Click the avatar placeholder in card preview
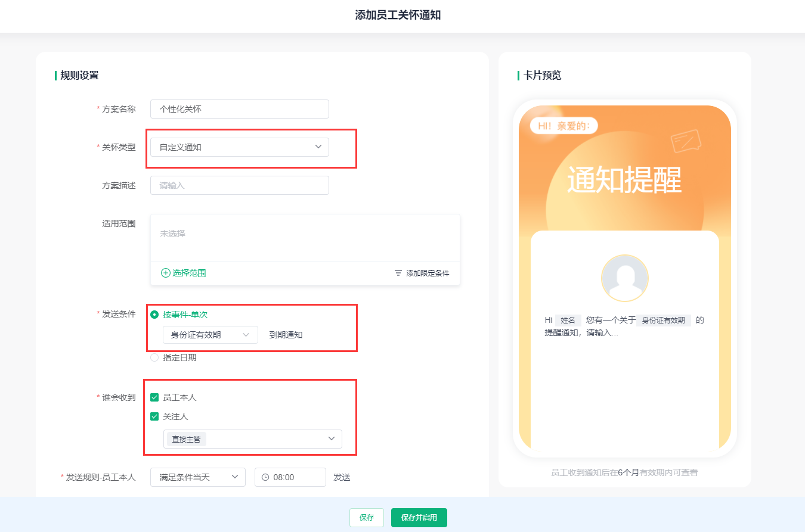Image resolution: width=805 pixels, height=532 pixels. point(624,278)
